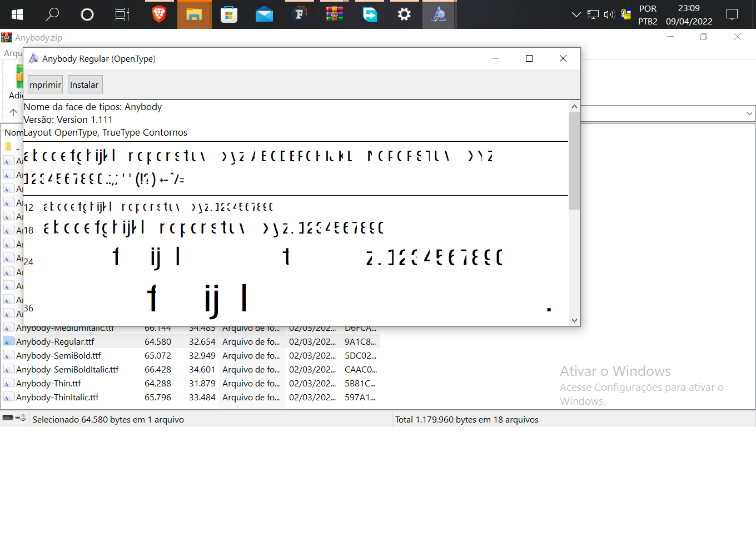Close the Anybody Regular font window
756x556 pixels.
(x=563, y=58)
